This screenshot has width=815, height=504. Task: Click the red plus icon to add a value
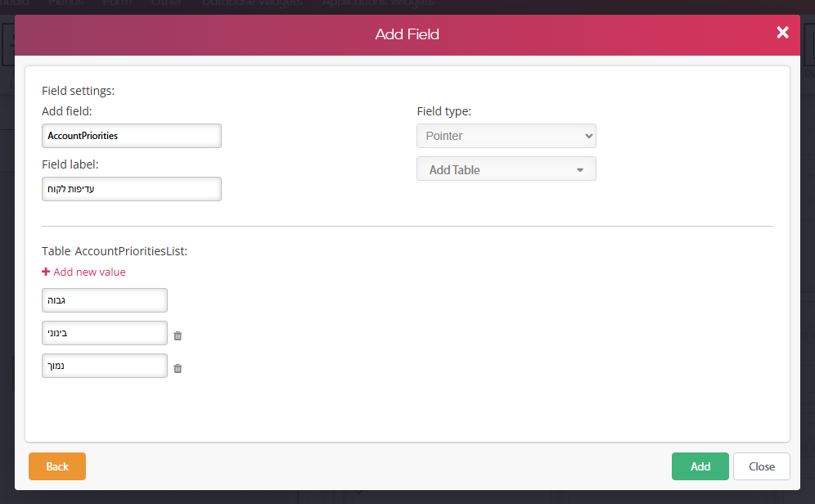(46, 272)
